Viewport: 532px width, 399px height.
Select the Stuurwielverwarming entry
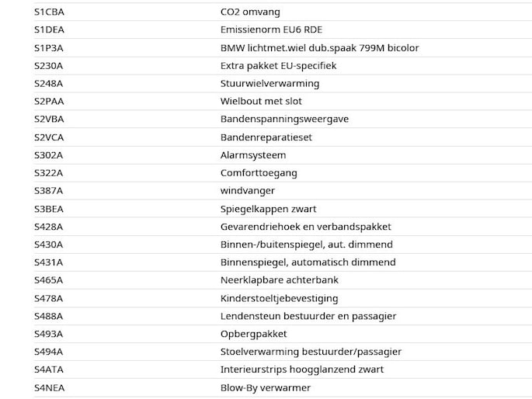tap(269, 84)
